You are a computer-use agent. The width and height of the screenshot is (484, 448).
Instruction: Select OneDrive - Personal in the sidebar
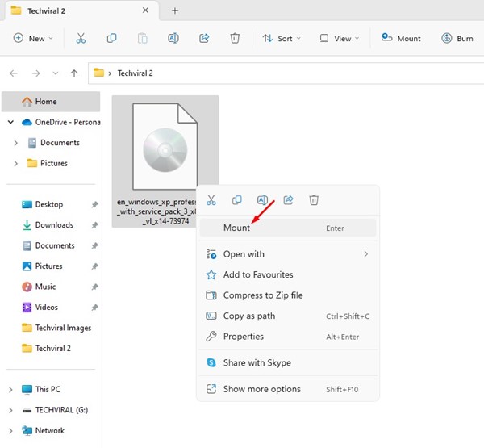[x=60, y=123]
